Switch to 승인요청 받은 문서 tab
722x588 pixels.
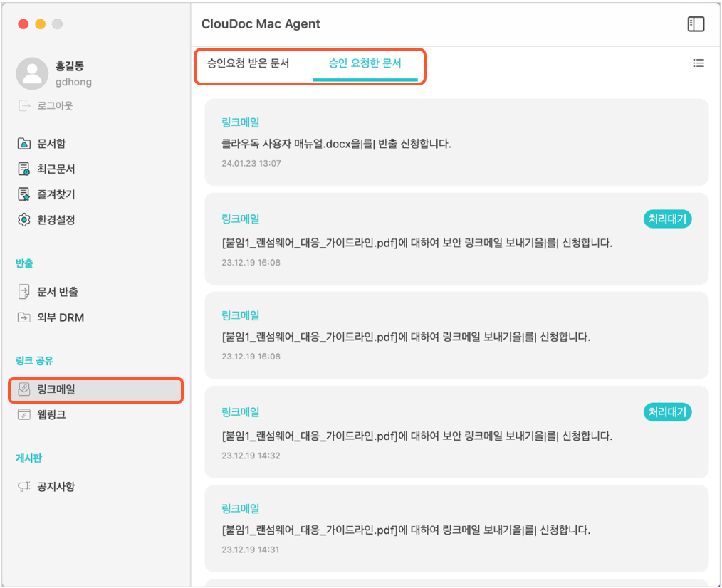click(x=248, y=63)
